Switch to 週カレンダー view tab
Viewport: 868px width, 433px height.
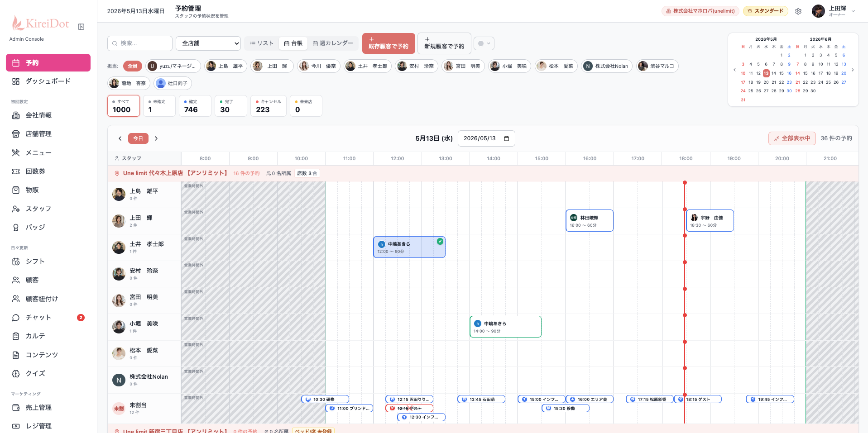(333, 43)
